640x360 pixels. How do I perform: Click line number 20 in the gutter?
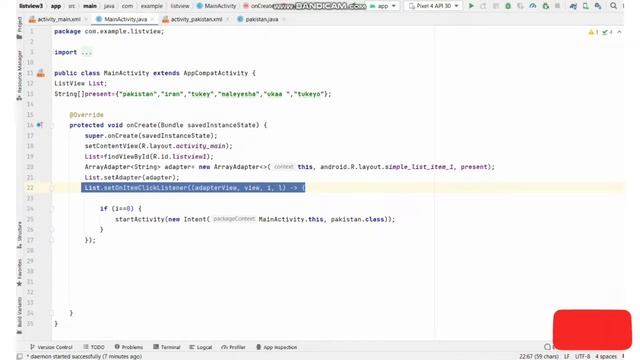(30, 167)
